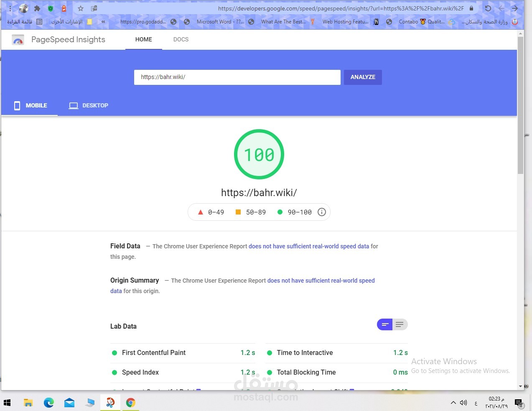Bookmark this page with the star
Viewport: 532px width, 411px height.
point(81,8)
